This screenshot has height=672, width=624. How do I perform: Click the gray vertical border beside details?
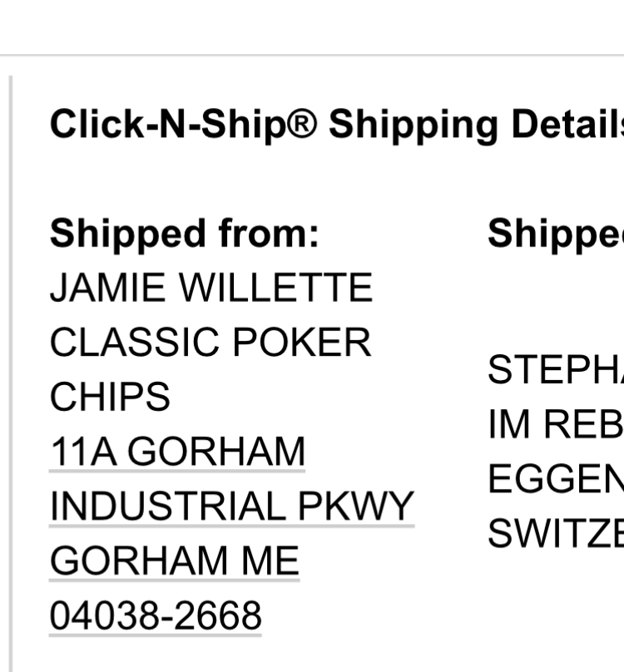pyautogui.click(x=11, y=374)
